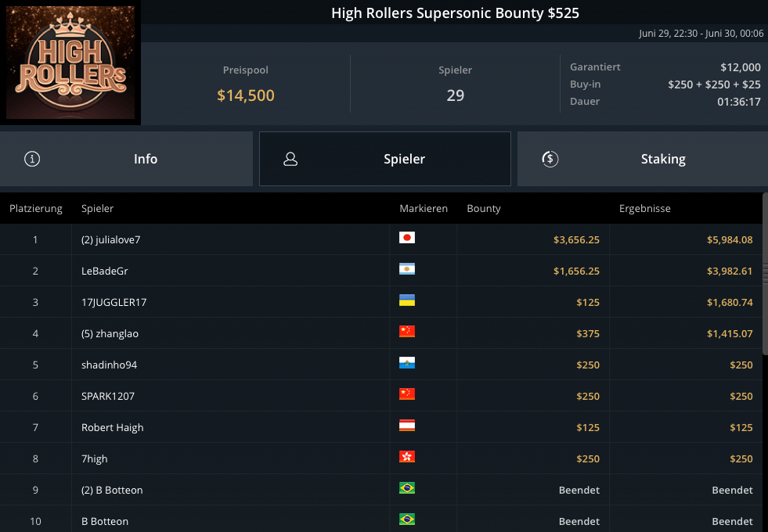Click Ukraine flag next to 17JUGGLER17

406,300
